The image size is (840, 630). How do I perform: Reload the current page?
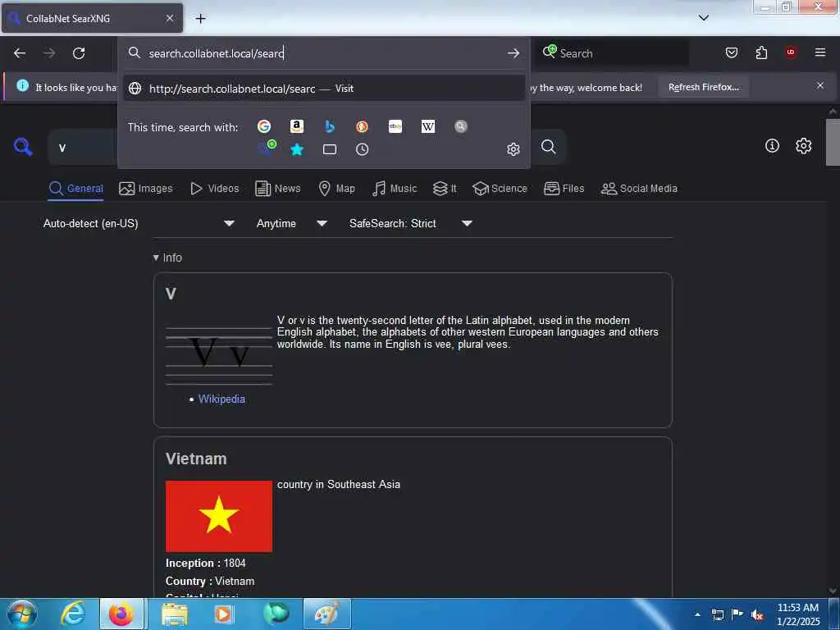tap(79, 53)
